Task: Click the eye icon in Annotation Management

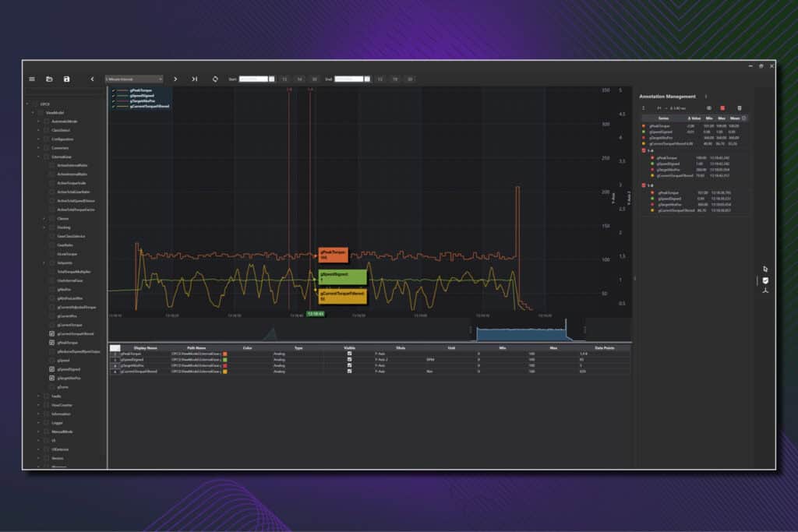Action: pyautogui.click(x=709, y=108)
